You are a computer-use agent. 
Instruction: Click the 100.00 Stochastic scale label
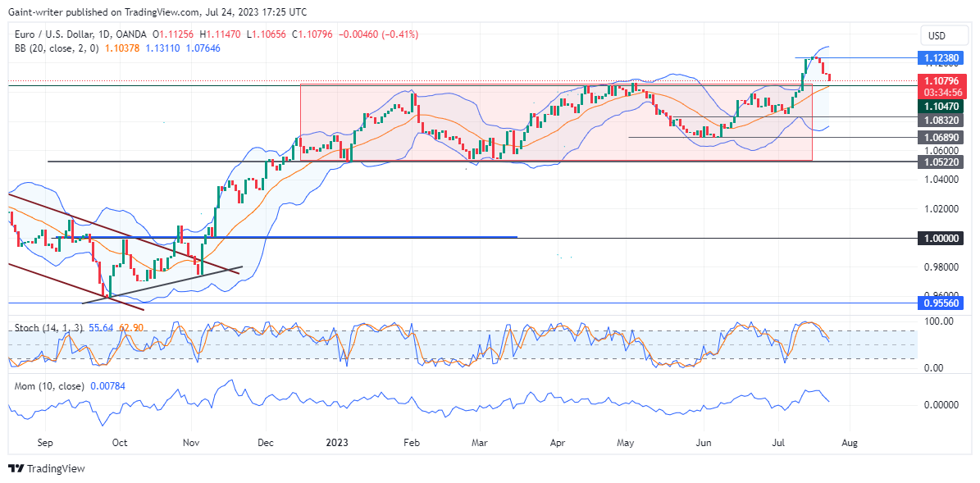pos(940,321)
